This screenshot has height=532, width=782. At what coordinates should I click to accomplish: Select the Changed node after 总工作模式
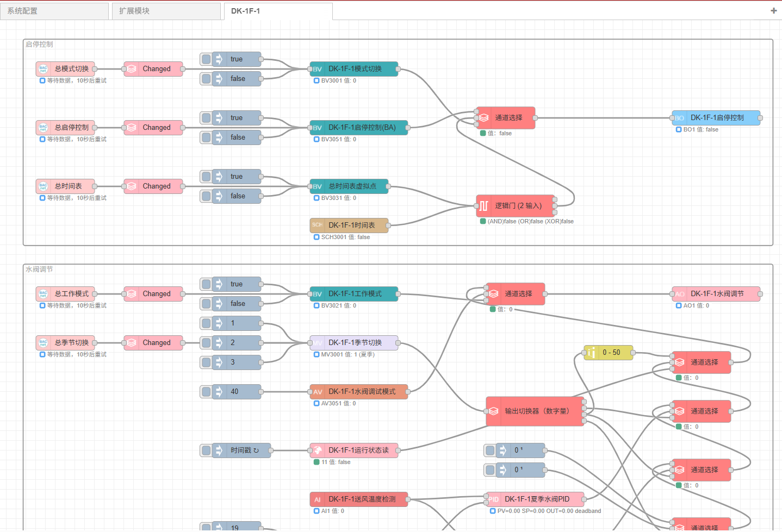point(153,294)
